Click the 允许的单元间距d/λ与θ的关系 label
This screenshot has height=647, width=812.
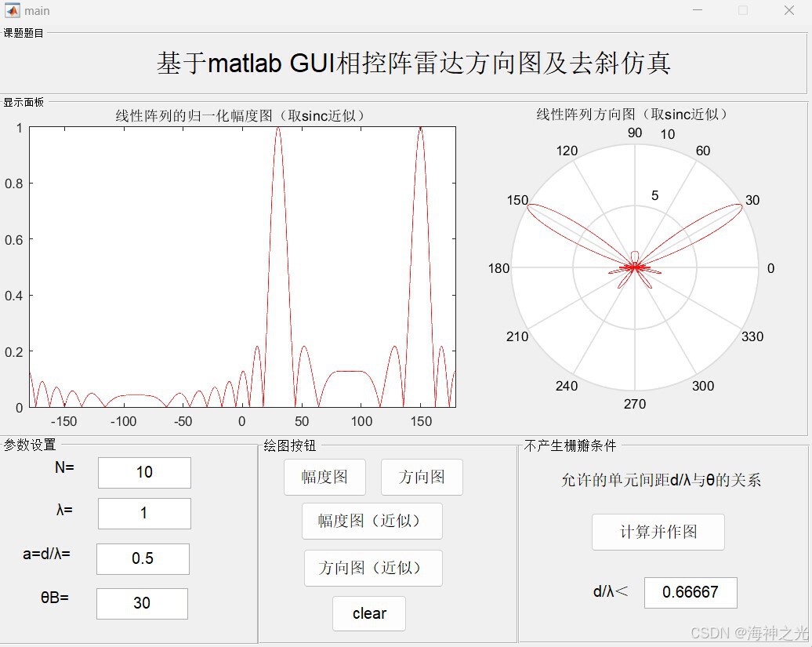(x=661, y=480)
